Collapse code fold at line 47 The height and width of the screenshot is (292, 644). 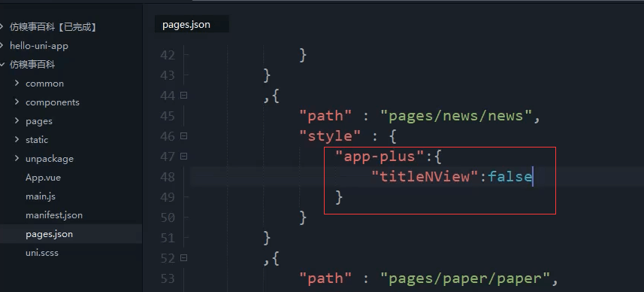click(183, 157)
